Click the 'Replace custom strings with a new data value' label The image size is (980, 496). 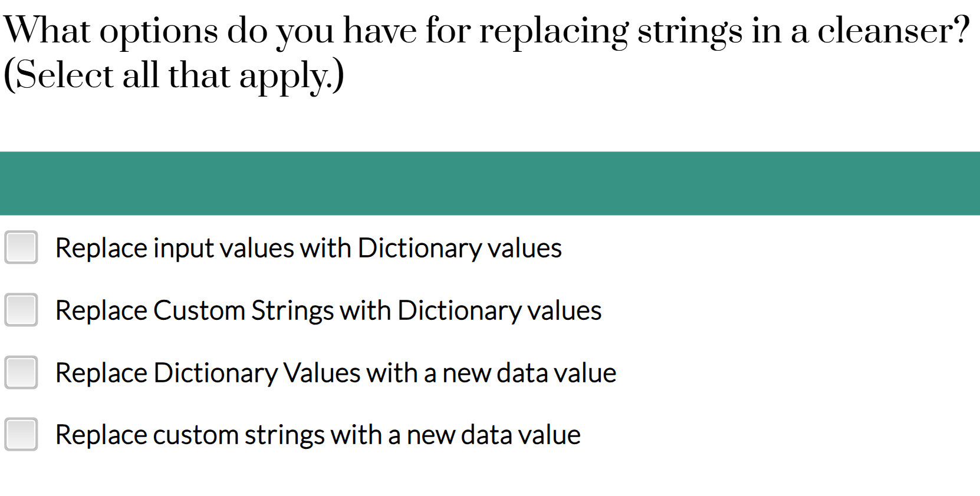pyautogui.click(x=317, y=434)
